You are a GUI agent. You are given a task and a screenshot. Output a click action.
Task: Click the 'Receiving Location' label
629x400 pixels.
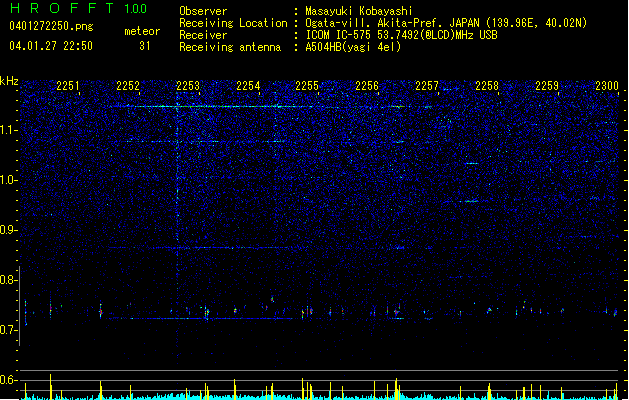point(233,23)
